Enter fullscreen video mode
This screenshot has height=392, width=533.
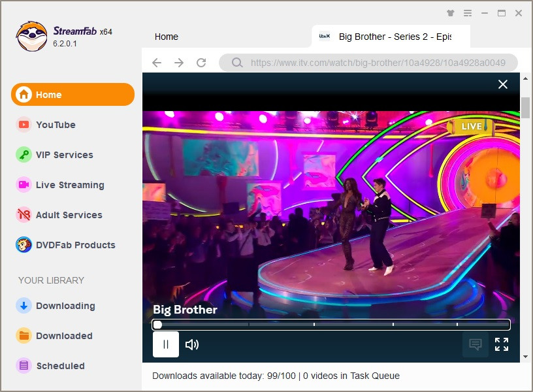502,344
